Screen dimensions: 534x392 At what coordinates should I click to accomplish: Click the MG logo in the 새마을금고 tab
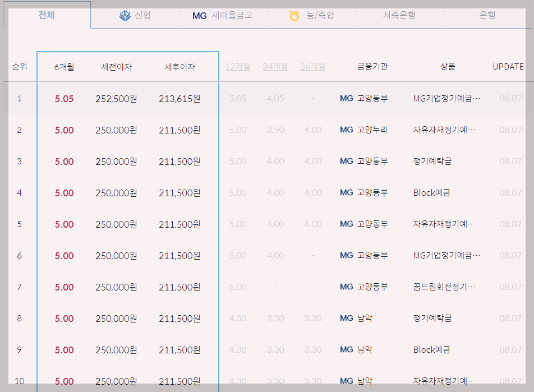tap(200, 16)
